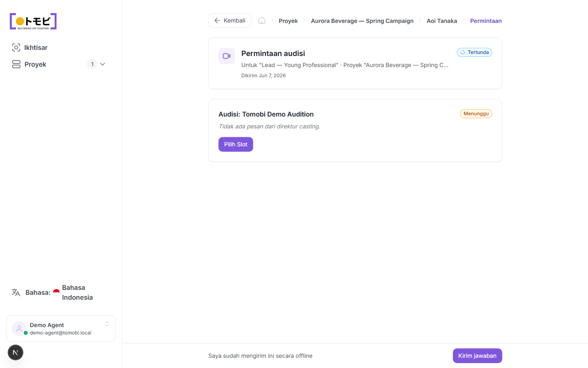Expand the Demo Agent account switcher

pyautogui.click(x=107, y=324)
